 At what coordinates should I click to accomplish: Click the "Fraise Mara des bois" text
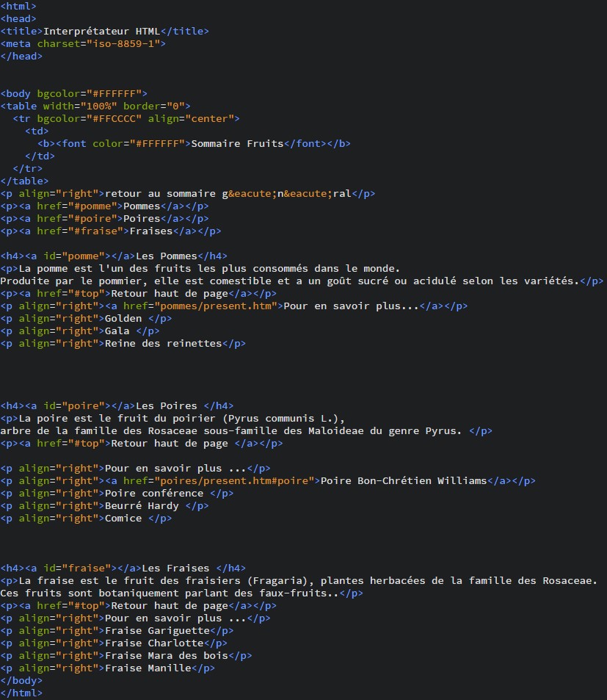pyautogui.click(x=166, y=655)
